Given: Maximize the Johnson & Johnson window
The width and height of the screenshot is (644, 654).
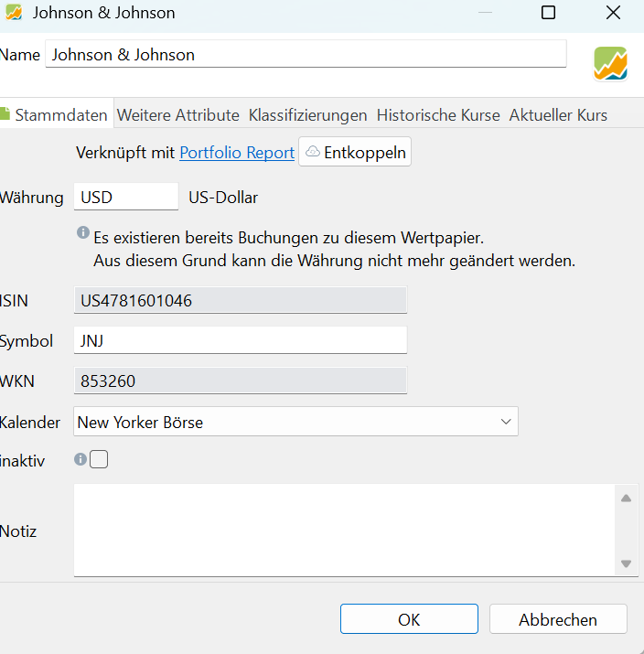Looking at the screenshot, I should [x=548, y=13].
